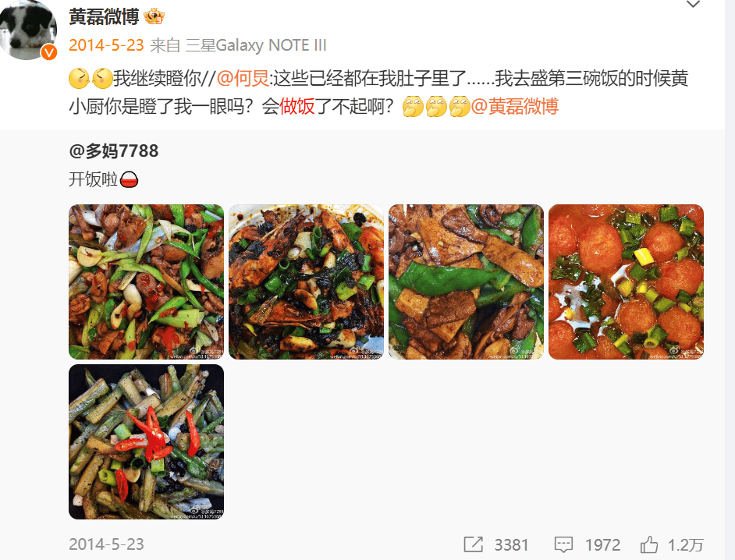Open the dog profile avatar
Screen dimensions: 735x560
coord(28,30)
